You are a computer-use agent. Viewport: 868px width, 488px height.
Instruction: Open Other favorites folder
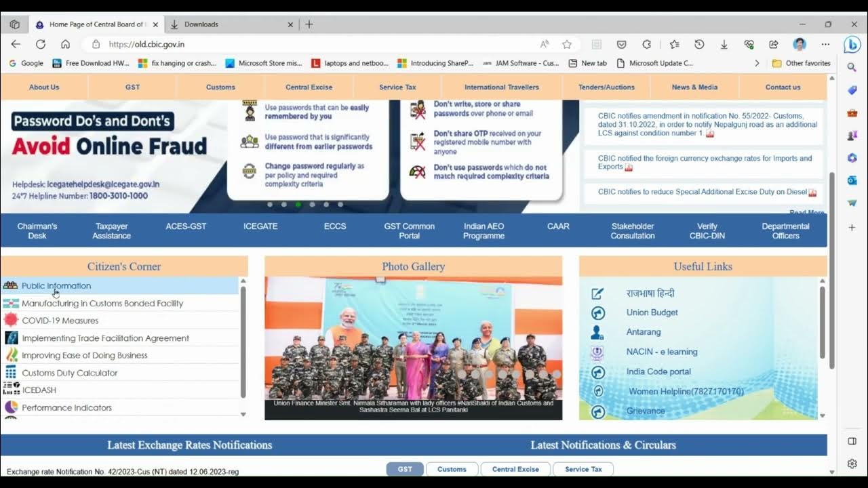(801, 63)
